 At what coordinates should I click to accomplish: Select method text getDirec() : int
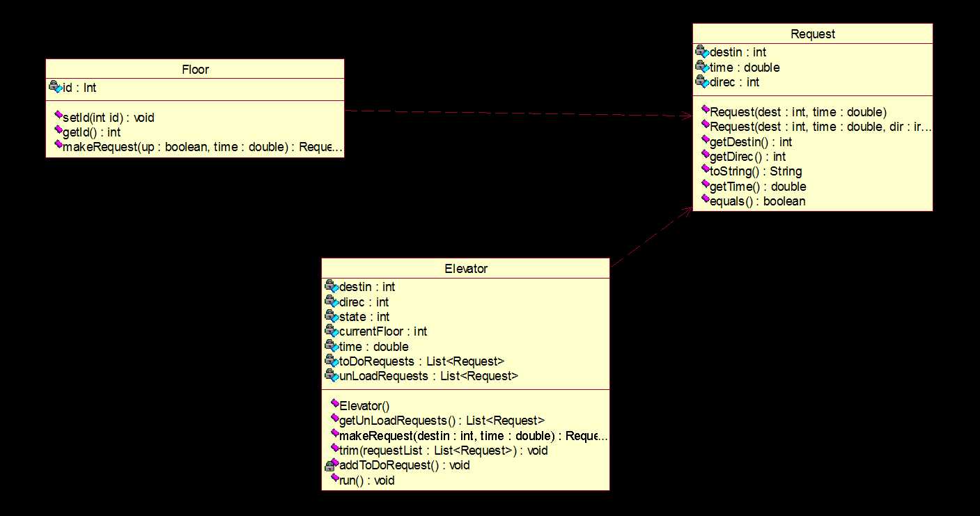pyautogui.click(x=748, y=156)
